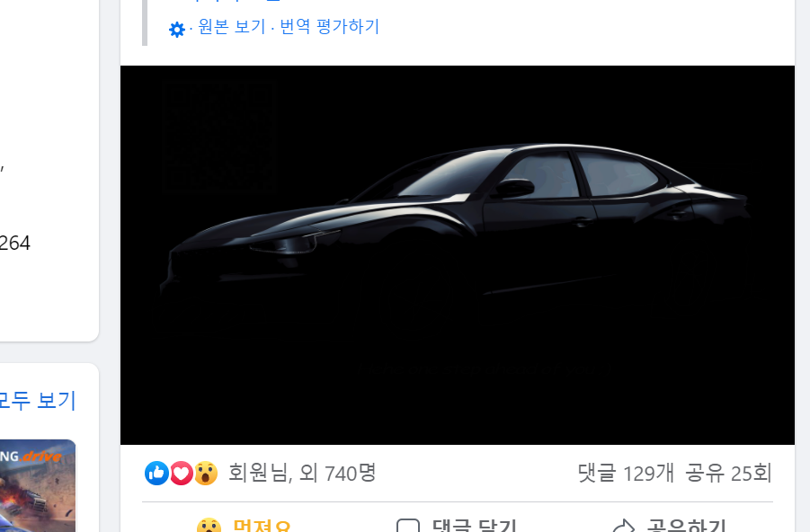Open the 번역 평가하기 link
This screenshot has height=532, width=810.
click(330, 26)
